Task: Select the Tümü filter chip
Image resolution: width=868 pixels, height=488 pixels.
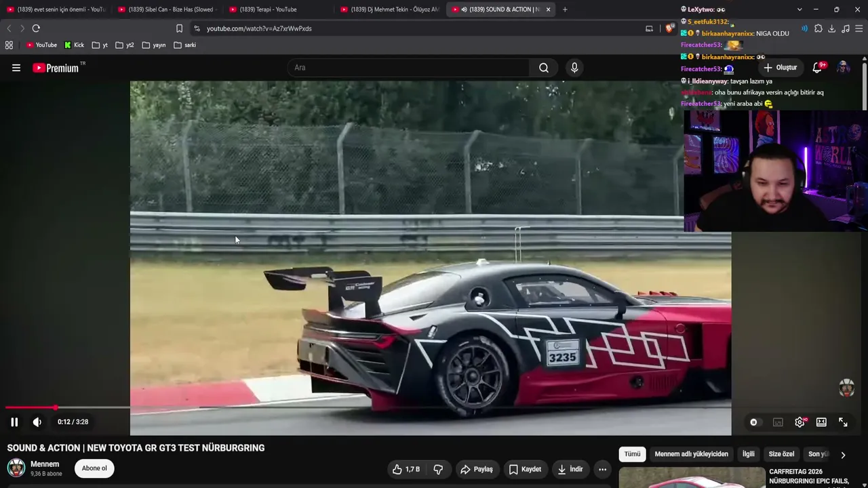Action: pos(632,454)
